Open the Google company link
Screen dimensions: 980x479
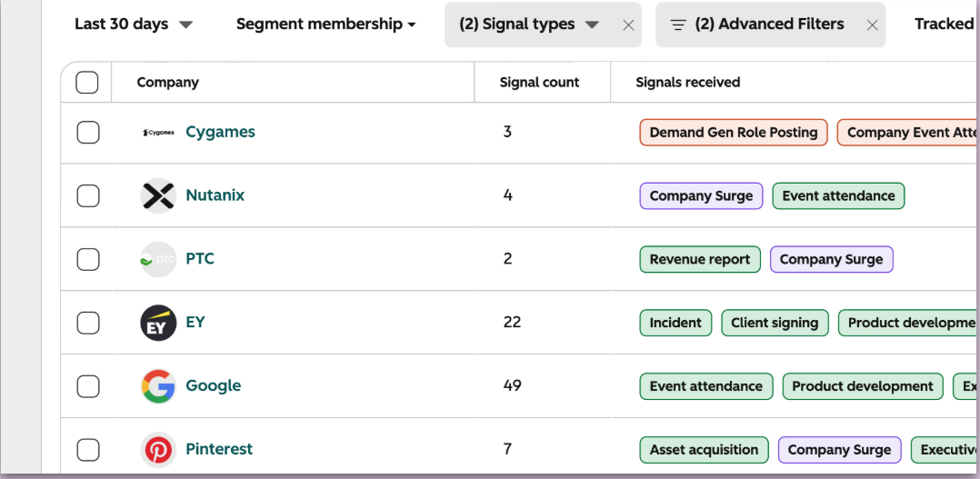point(213,386)
